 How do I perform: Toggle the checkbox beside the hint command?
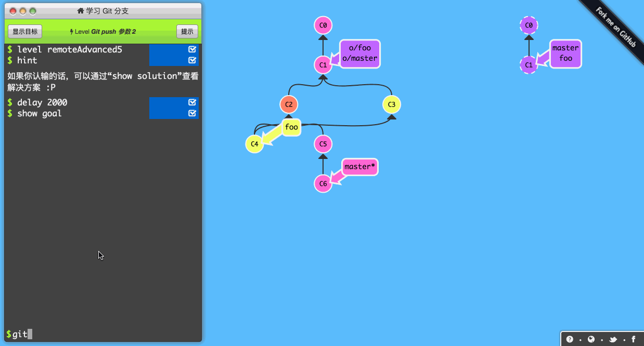(x=193, y=60)
